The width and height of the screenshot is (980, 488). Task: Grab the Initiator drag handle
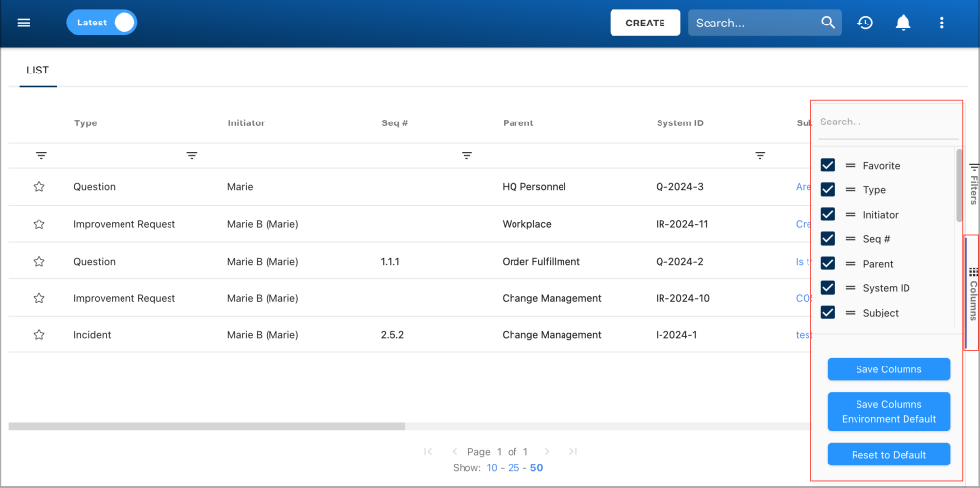[x=850, y=215]
